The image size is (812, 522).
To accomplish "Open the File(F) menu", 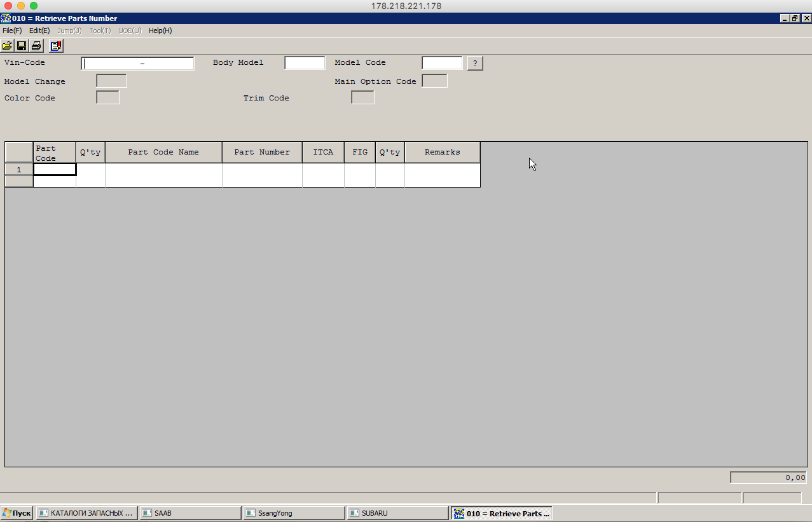I will [x=12, y=31].
